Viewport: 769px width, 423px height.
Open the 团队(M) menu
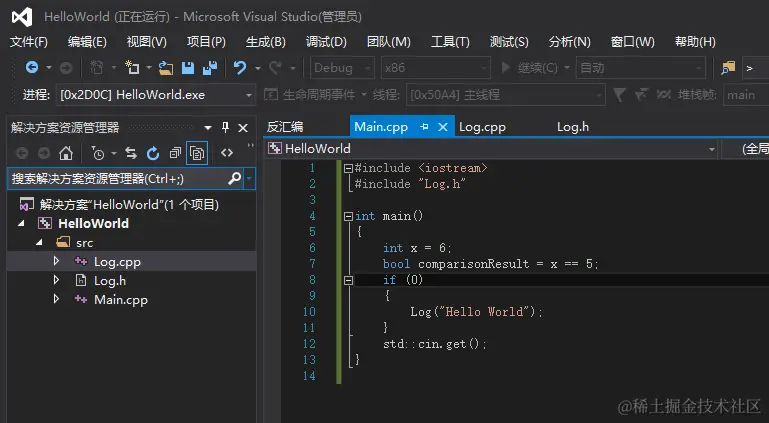[388, 42]
